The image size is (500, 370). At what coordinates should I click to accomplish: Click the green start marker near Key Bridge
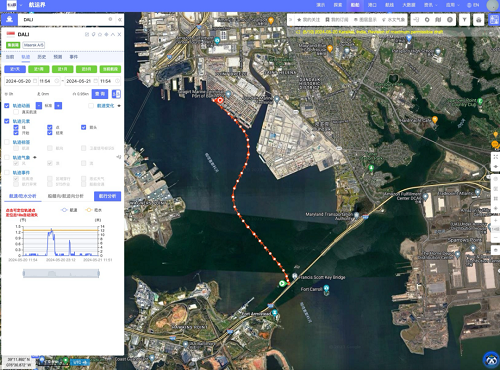tap(282, 284)
